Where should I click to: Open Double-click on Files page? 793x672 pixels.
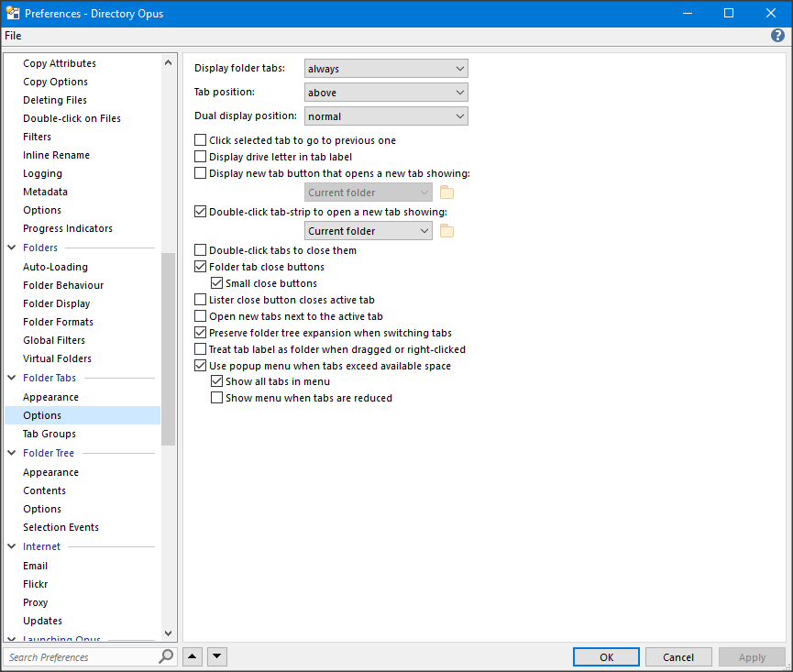tap(72, 118)
